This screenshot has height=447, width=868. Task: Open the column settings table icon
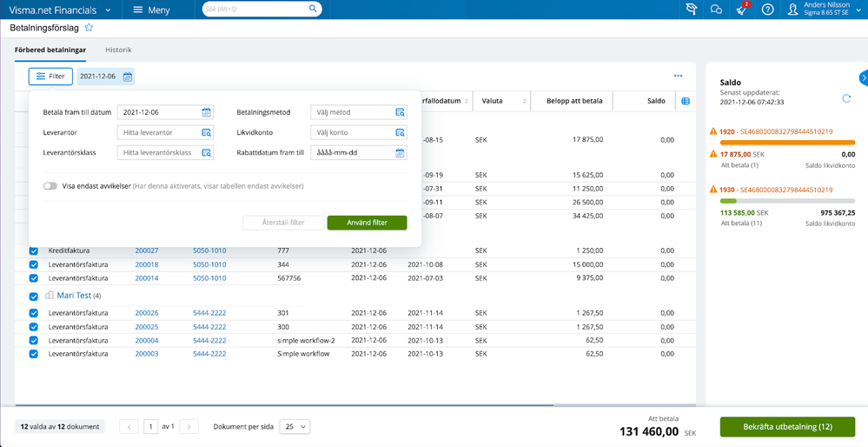(x=686, y=102)
